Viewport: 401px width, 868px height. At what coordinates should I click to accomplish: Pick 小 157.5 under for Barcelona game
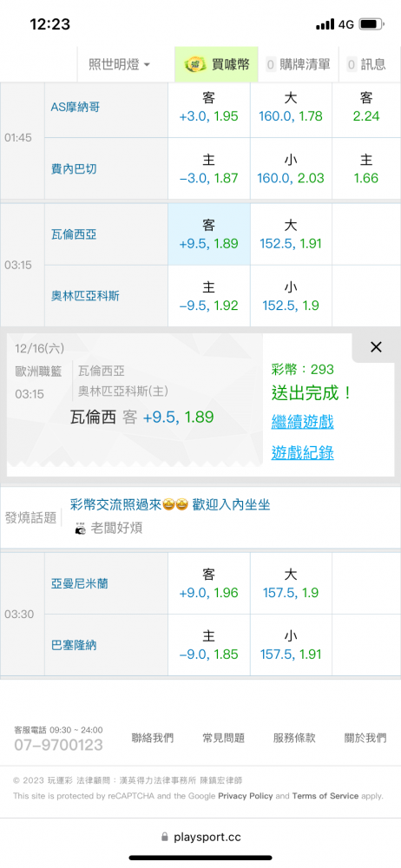(291, 645)
